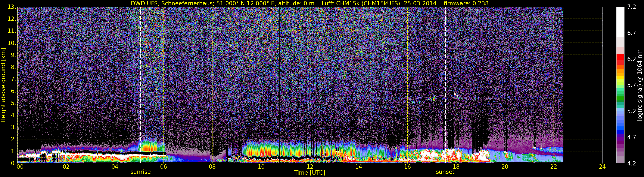The image size is (644, 177).
Task: Click the height tick label '3.'
Action: point(13,127)
